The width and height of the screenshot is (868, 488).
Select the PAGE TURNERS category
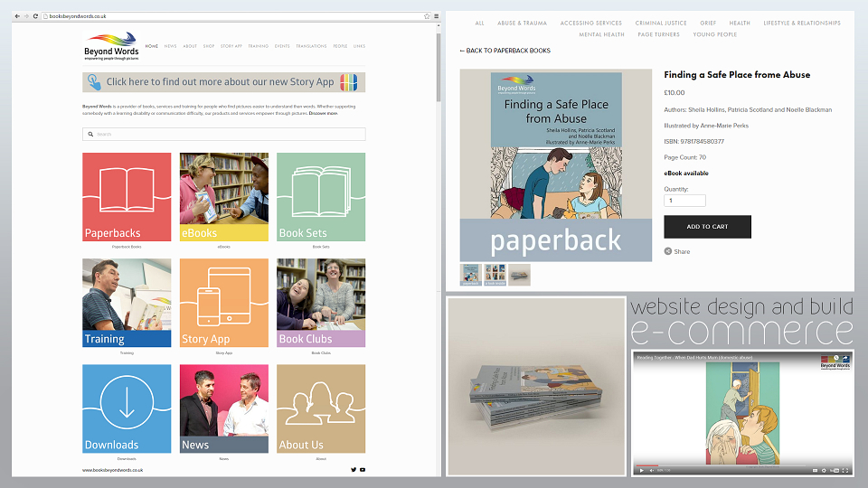tap(659, 34)
